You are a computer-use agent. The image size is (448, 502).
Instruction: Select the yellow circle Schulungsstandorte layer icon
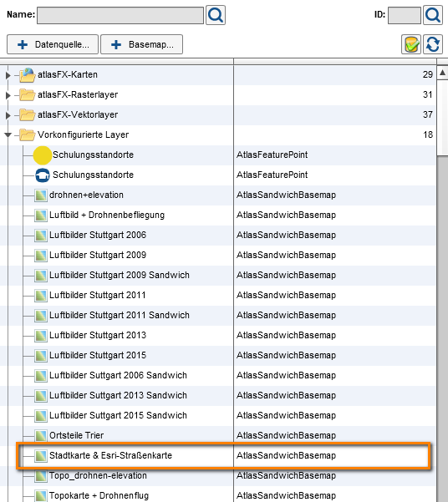tap(43, 155)
